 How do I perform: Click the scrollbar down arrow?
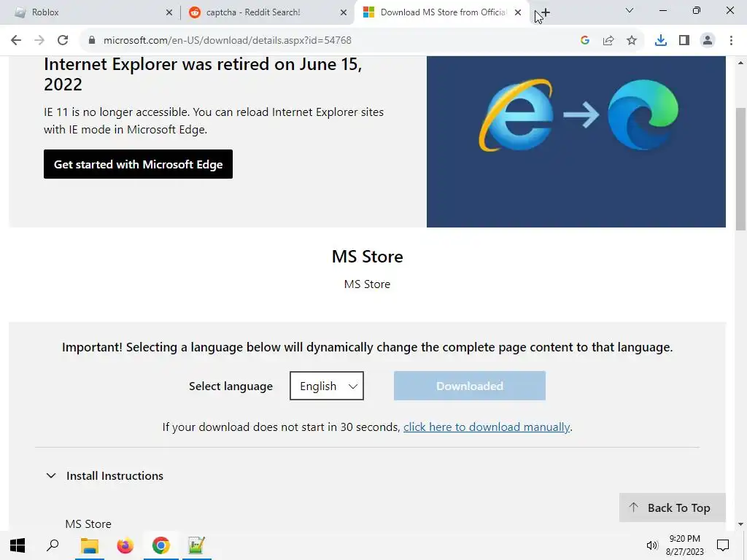(740, 524)
